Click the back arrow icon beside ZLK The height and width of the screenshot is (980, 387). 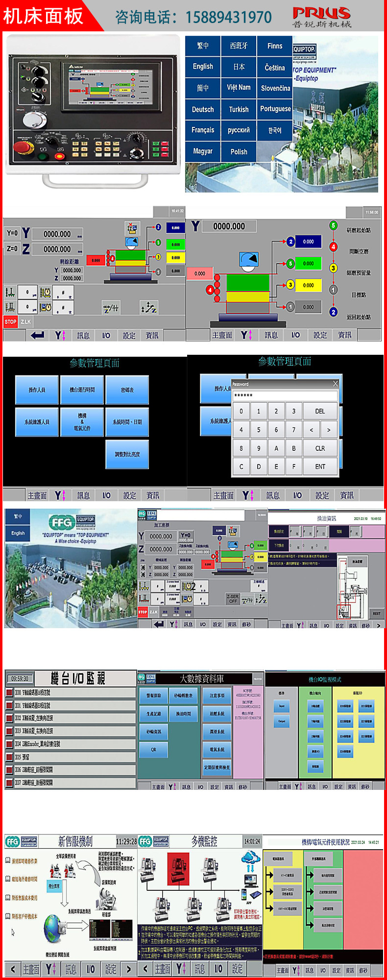point(38,335)
